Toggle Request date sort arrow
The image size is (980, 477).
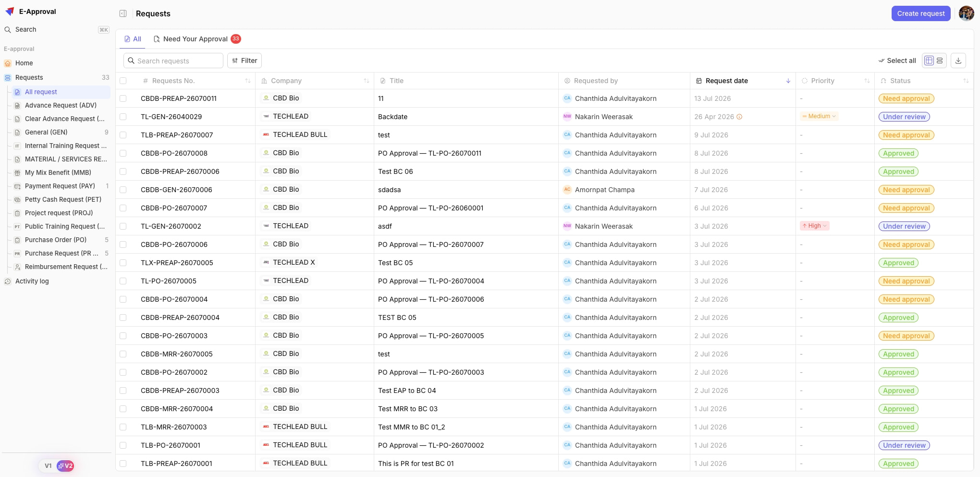pos(788,81)
